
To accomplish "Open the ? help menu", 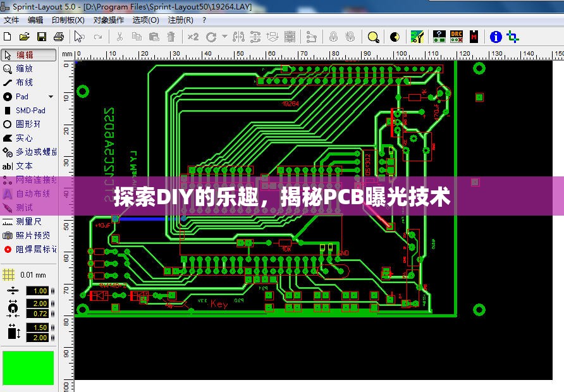I will tap(204, 20).
